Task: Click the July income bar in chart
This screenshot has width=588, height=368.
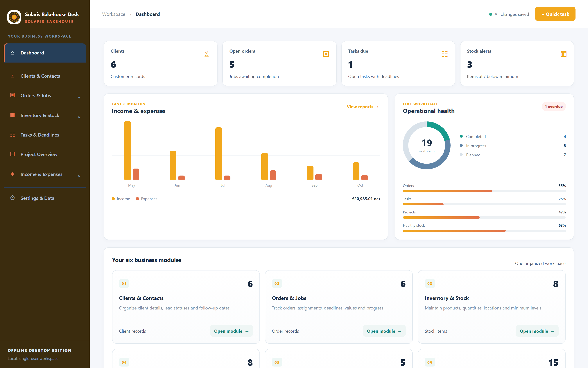Action: coord(219,153)
